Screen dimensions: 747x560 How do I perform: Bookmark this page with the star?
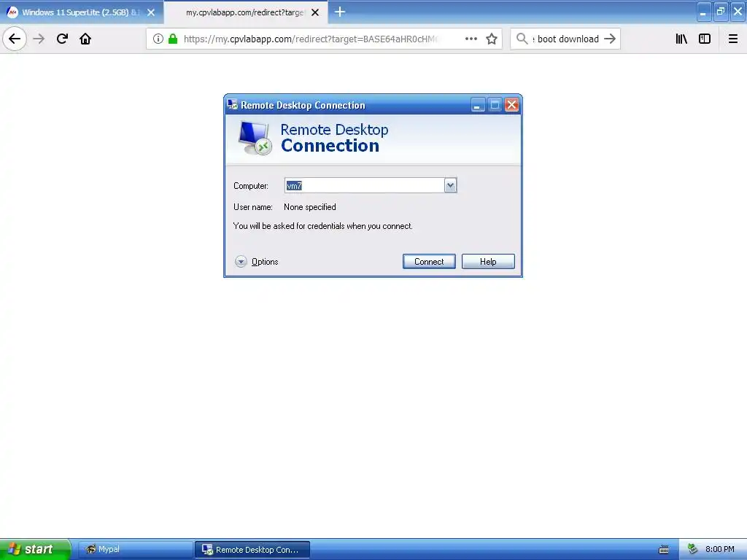tap(492, 39)
